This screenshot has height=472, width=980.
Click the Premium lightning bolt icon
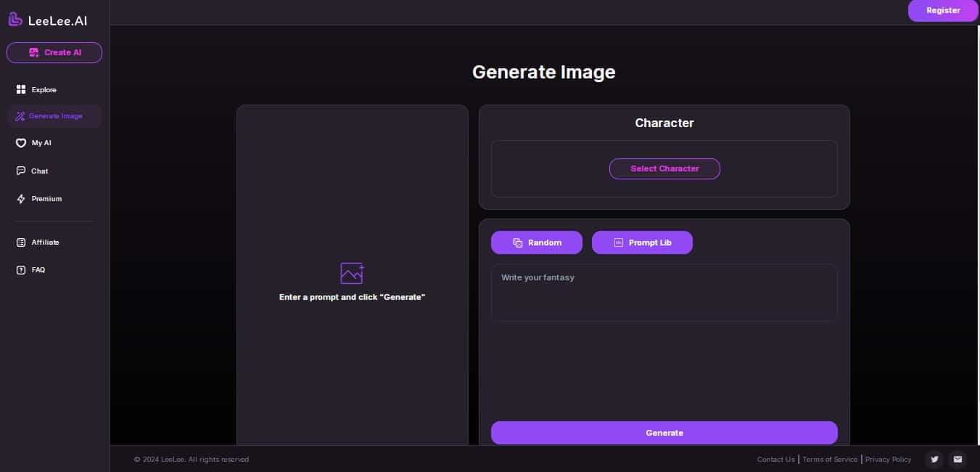point(21,199)
